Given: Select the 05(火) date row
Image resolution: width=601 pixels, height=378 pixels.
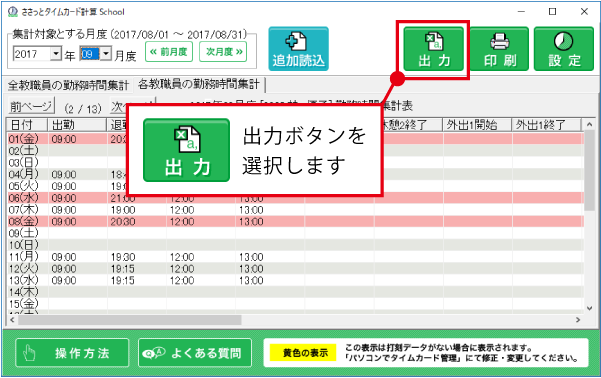Looking at the screenshot, I should click(x=296, y=186).
